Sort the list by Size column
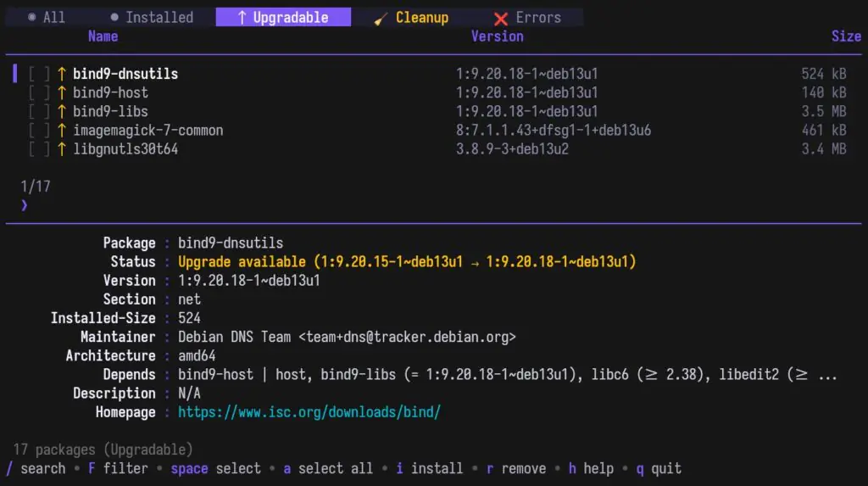 [845, 36]
